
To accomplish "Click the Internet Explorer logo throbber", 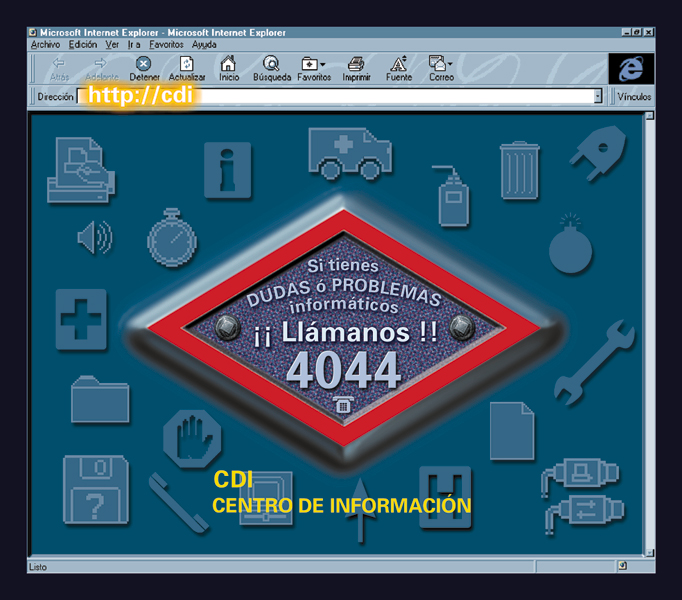I will tap(630, 68).
